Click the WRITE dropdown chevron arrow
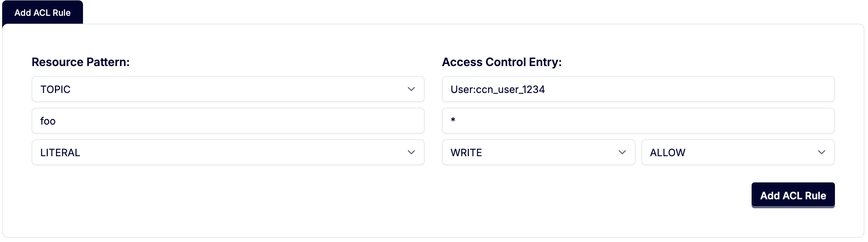This screenshot has height=242, width=868. 622,152
